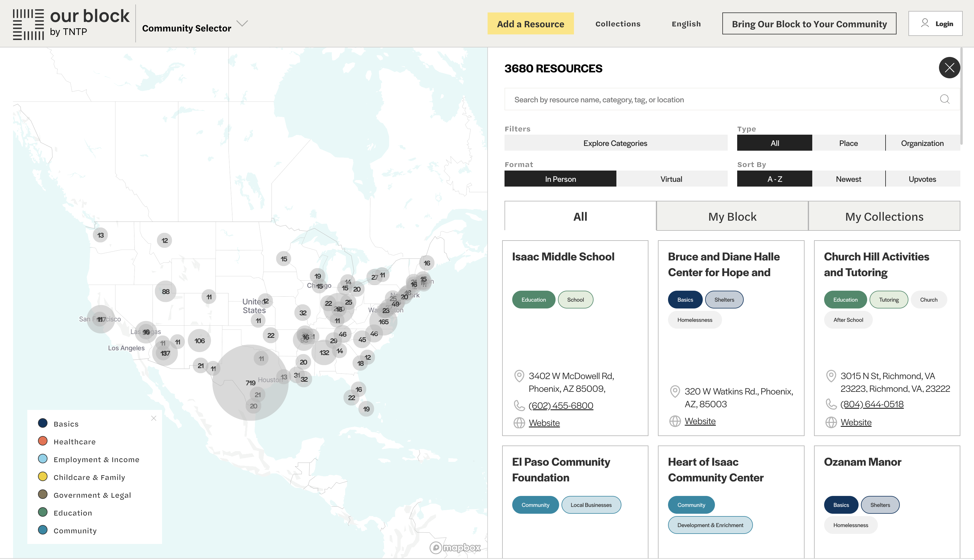Click the 719 map cluster near Houston
The height and width of the screenshot is (560, 974).
click(x=250, y=383)
